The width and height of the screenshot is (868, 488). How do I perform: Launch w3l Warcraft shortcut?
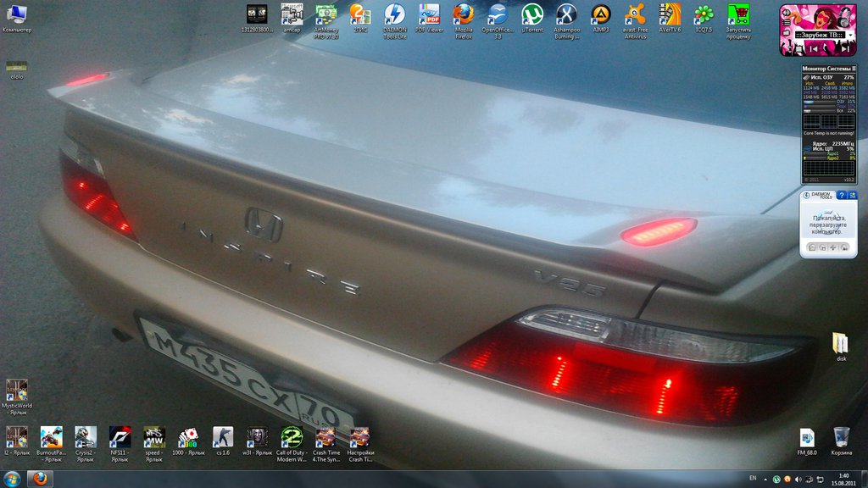257,441
